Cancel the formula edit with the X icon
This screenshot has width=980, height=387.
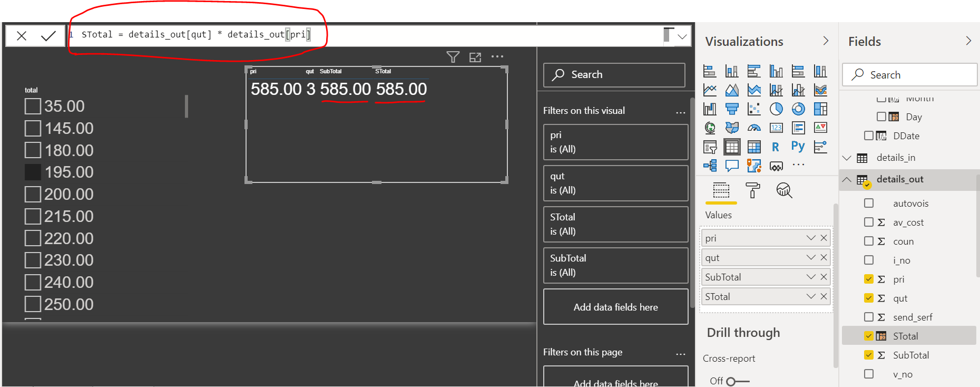coord(22,36)
